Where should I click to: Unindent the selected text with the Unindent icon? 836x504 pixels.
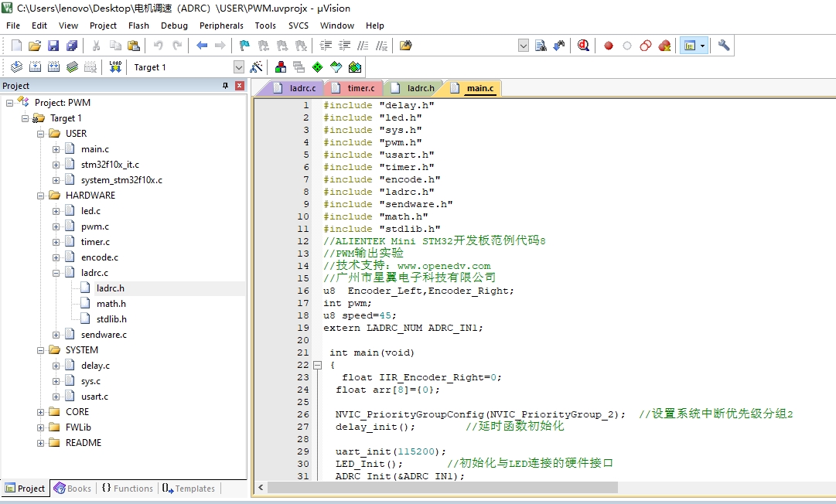pyautogui.click(x=344, y=46)
